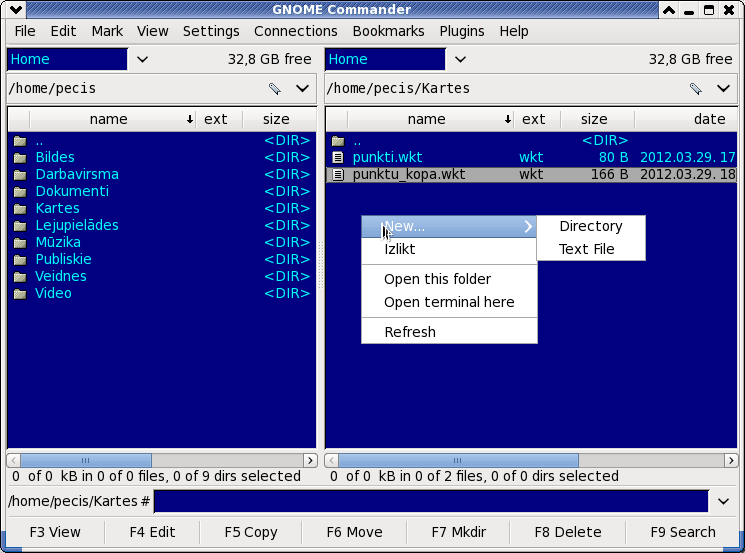Viewport: 745px width, 553px height.
Task: Click the right pane horizontal scrollbar thumb
Action: coord(458,460)
